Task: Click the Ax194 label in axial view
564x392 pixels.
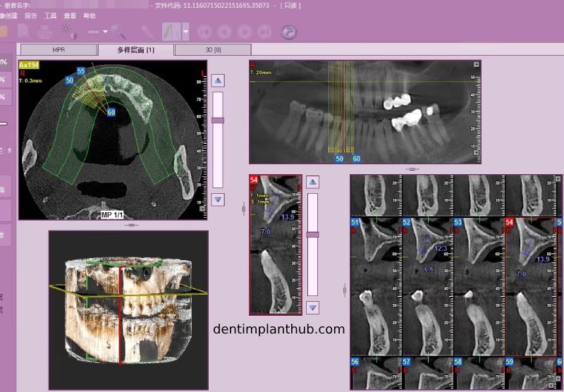Action: click(x=29, y=65)
